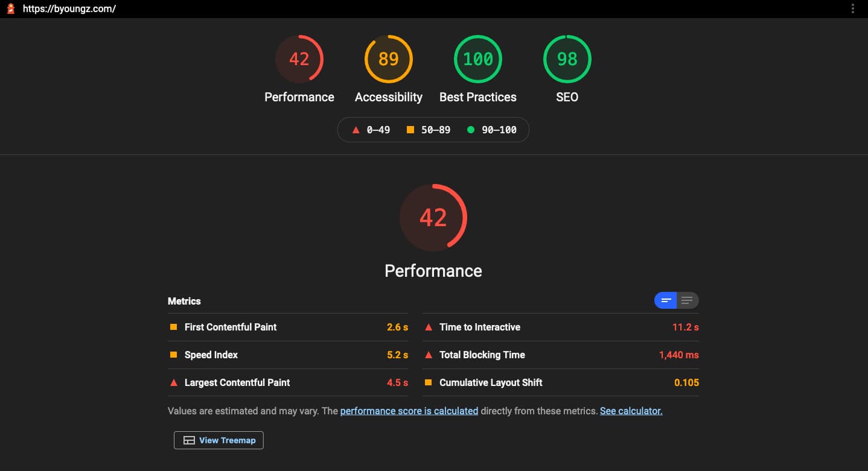The height and width of the screenshot is (471, 868).
Task: Expand the First Contentful Paint metric
Action: pyautogui.click(x=230, y=327)
